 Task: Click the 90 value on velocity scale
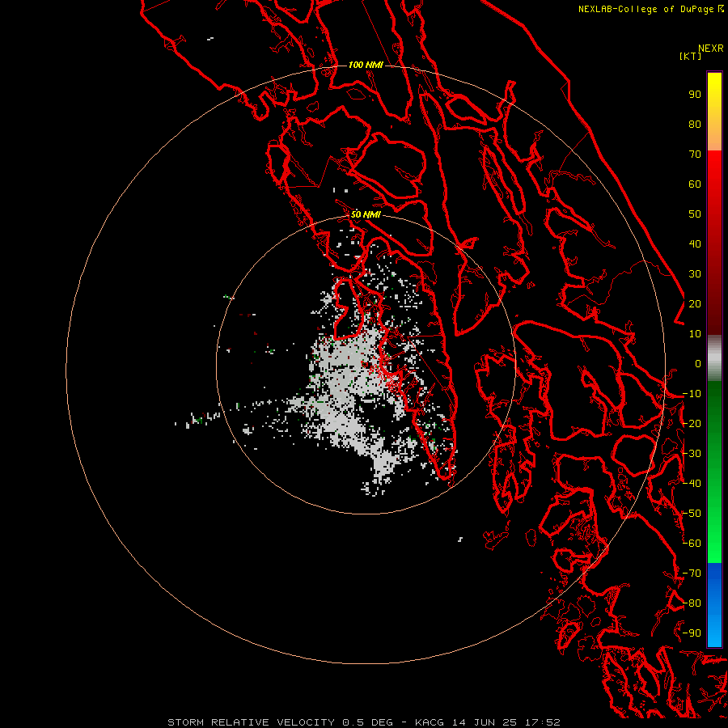[695, 95]
